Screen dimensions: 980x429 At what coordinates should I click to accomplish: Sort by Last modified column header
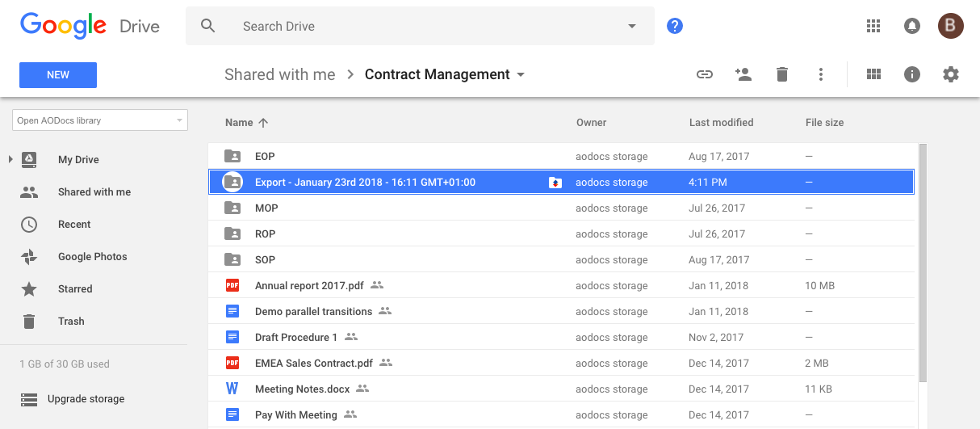(x=721, y=123)
